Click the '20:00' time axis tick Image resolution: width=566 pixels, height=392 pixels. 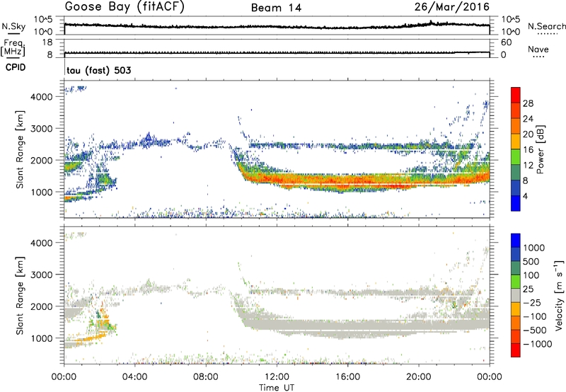click(419, 377)
